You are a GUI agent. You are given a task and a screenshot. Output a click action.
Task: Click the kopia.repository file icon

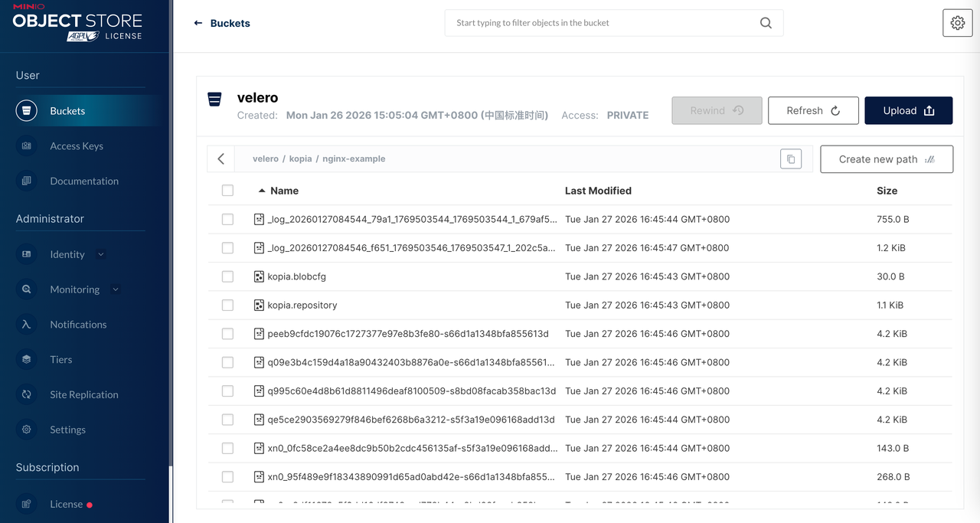click(x=259, y=305)
